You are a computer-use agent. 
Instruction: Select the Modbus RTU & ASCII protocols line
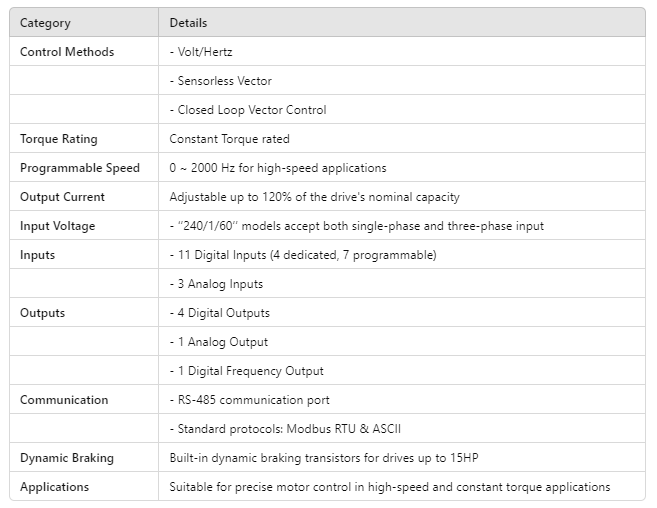tap(285, 429)
